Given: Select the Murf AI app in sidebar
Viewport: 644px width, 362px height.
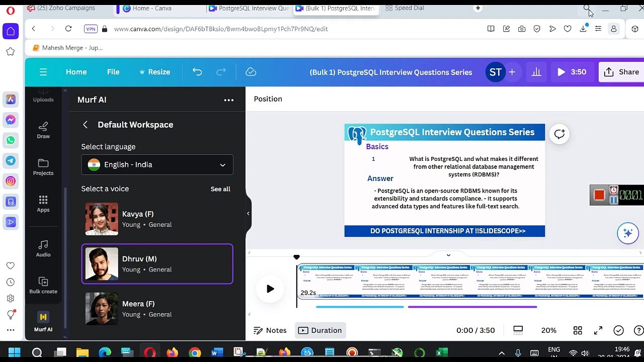Looking at the screenshot, I should point(43,322).
